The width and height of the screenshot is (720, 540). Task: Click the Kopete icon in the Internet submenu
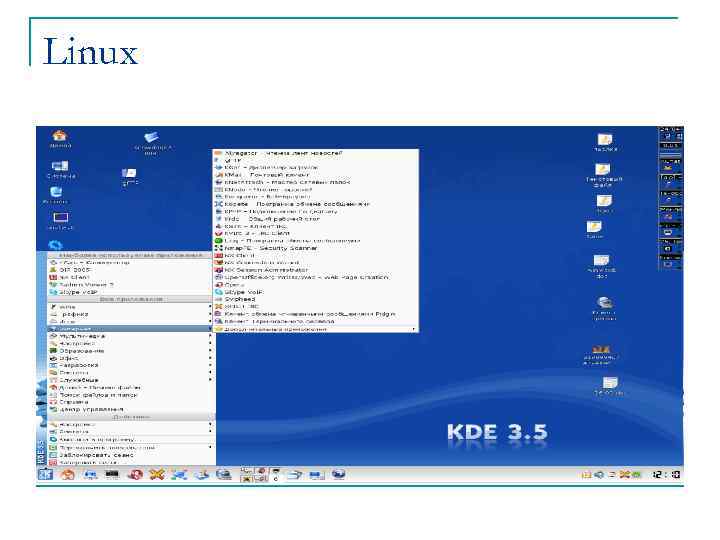pyautogui.click(x=219, y=204)
